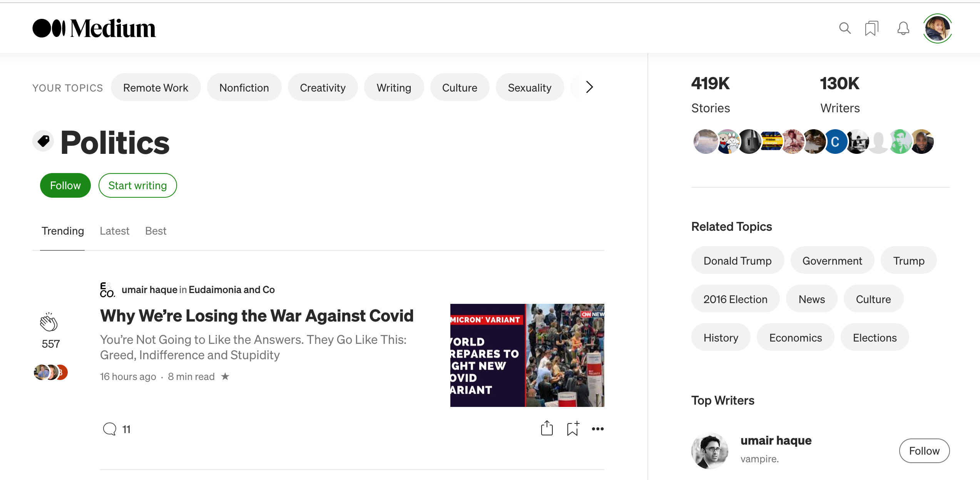Open the search magnifier icon
980x480 pixels.
pyautogui.click(x=845, y=28)
